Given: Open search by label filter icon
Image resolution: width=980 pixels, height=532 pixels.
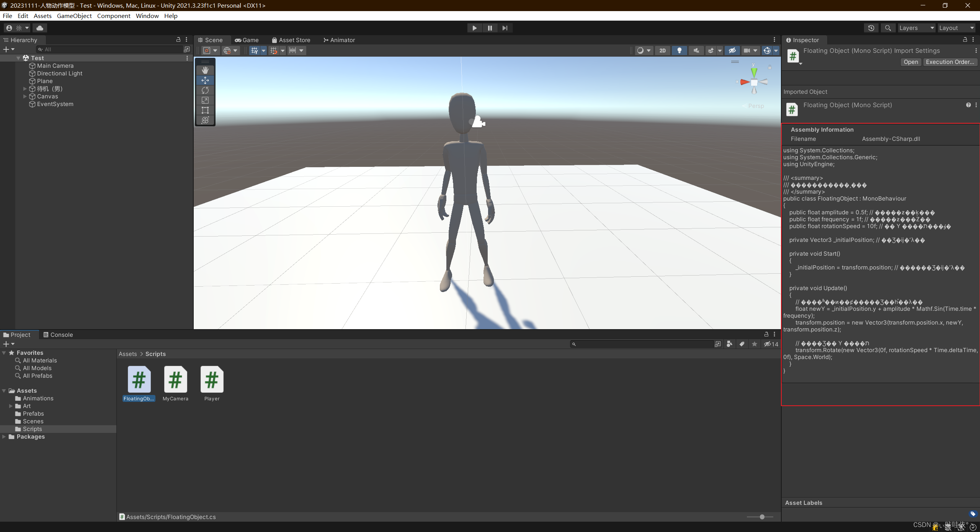Looking at the screenshot, I should (742, 344).
